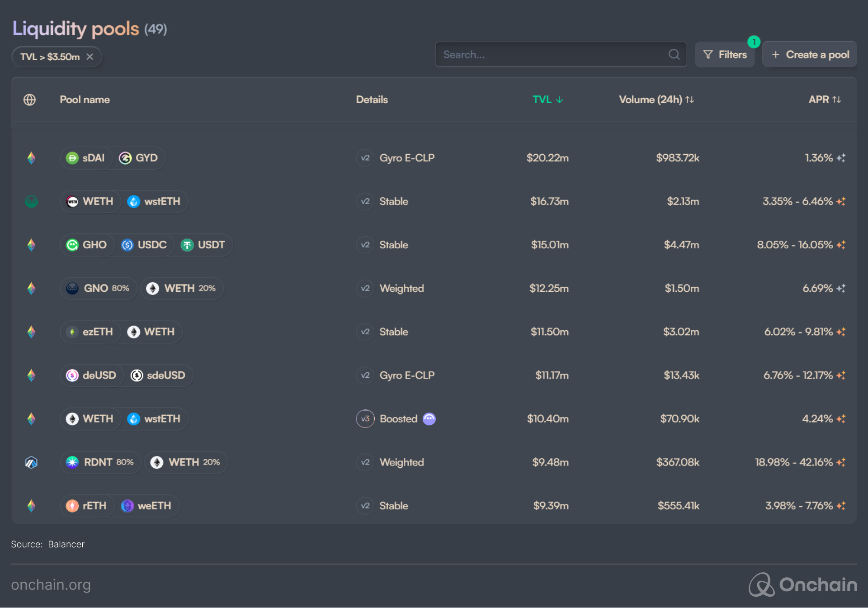Select WETH token in $16.73m row
Image resolution: width=868 pixels, height=608 pixels.
[x=90, y=201]
